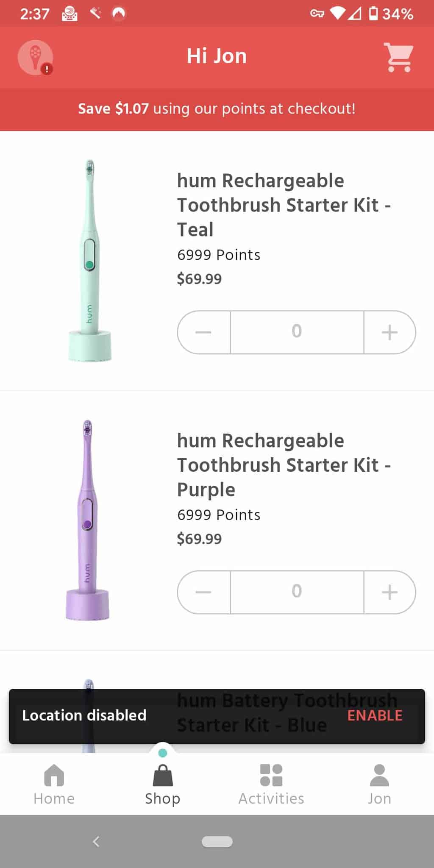The height and width of the screenshot is (868, 434).
Task: Open the purple toothbrush product image
Action: pyautogui.click(x=87, y=520)
